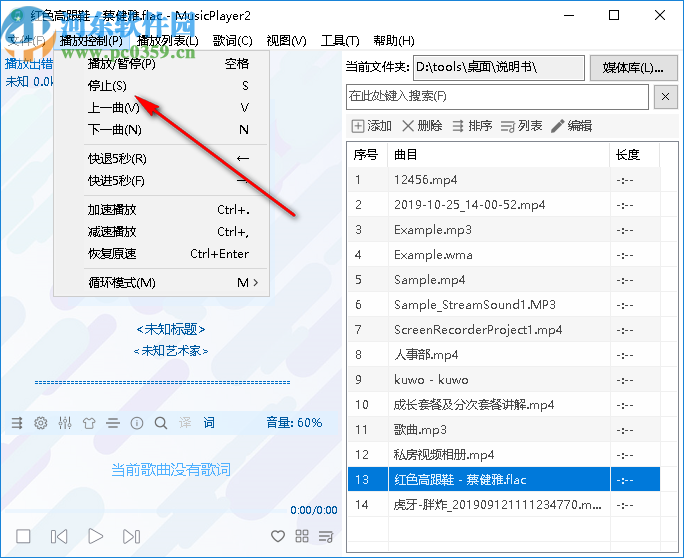Click the stop playback button
The height and width of the screenshot is (558, 684).
point(23,536)
